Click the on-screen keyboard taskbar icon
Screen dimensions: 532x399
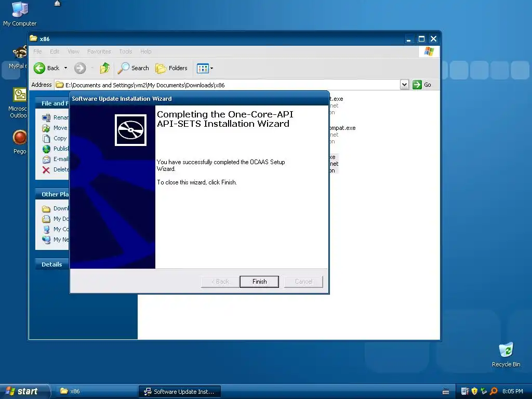(x=446, y=392)
